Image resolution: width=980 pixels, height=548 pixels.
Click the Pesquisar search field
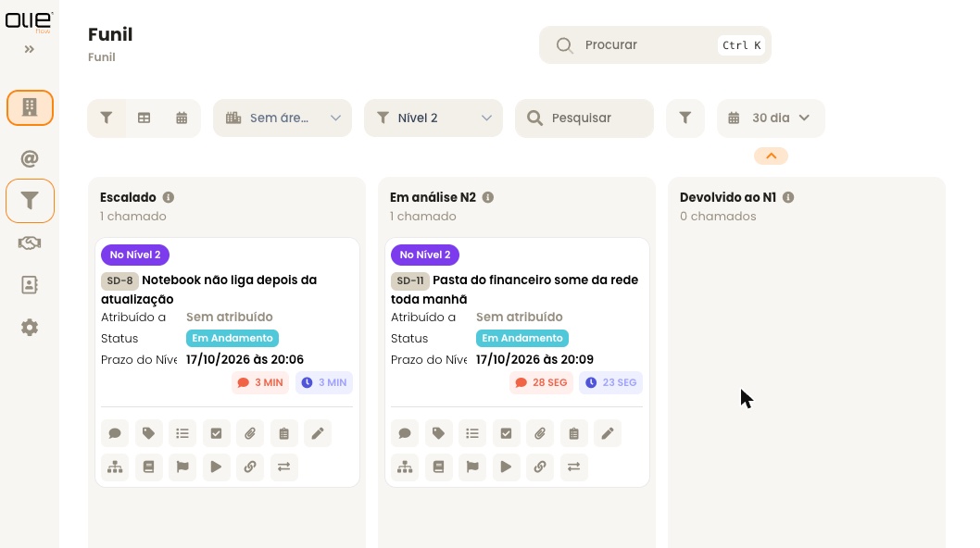point(584,118)
